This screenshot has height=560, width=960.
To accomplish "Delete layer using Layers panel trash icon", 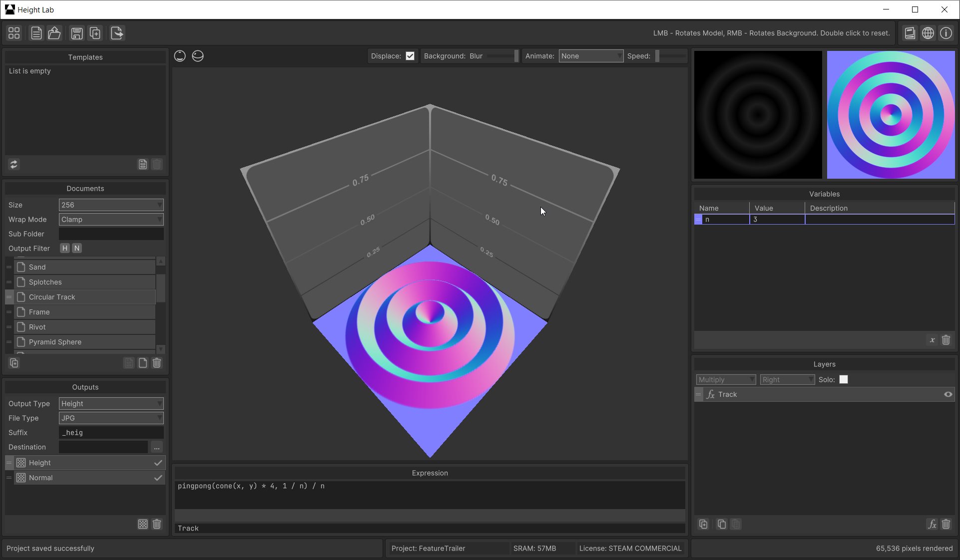I will (x=946, y=524).
